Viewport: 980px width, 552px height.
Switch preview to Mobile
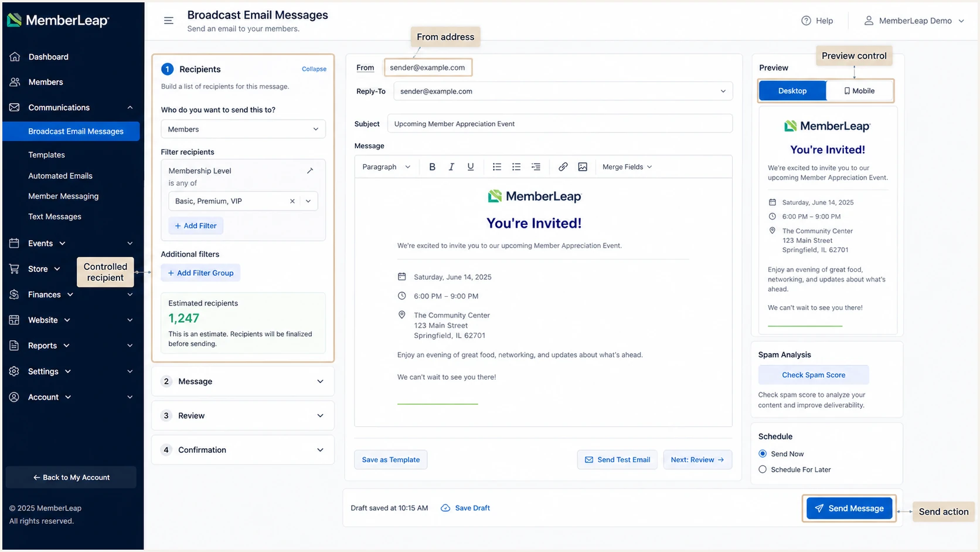(x=859, y=91)
